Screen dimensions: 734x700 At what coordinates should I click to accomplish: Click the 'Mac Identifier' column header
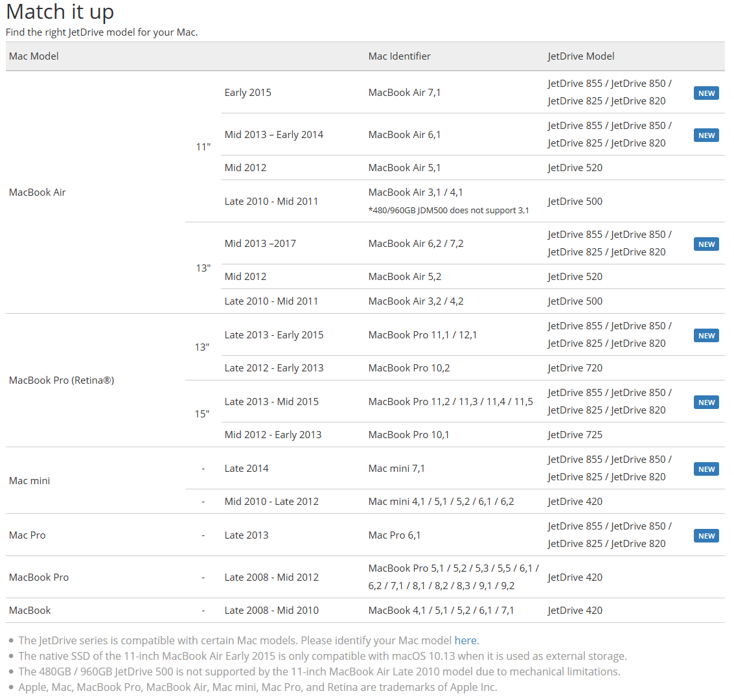coord(399,56)
